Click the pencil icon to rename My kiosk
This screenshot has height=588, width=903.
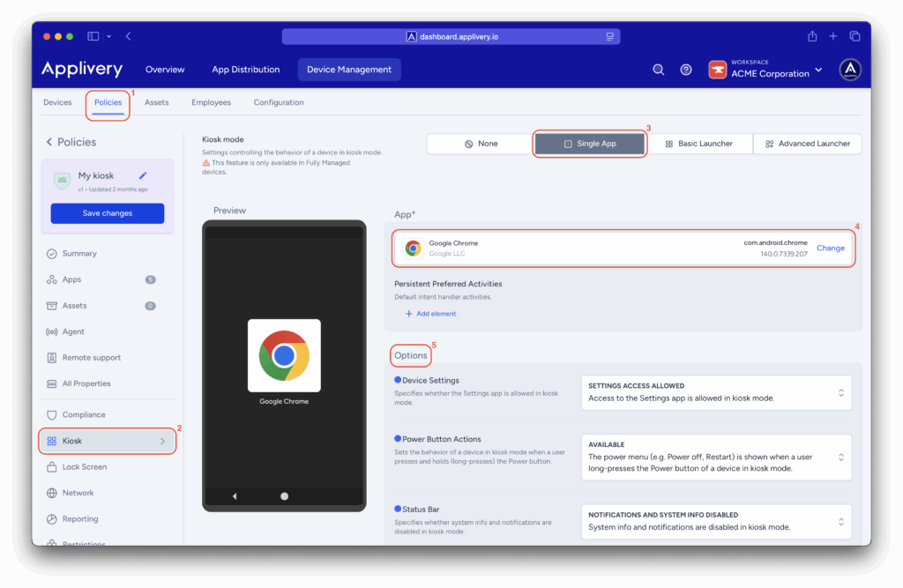click(143, 175)
